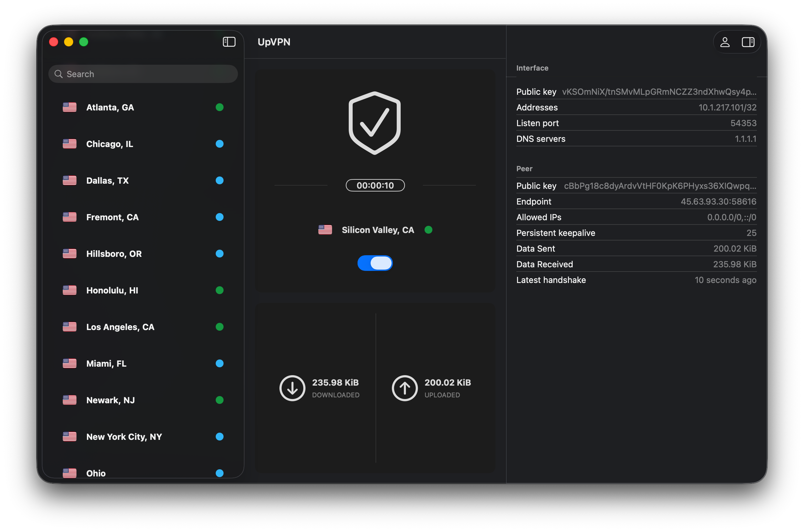Click the interface Public key value
Screen dimensions: 804x532
(x=659, y=92)
